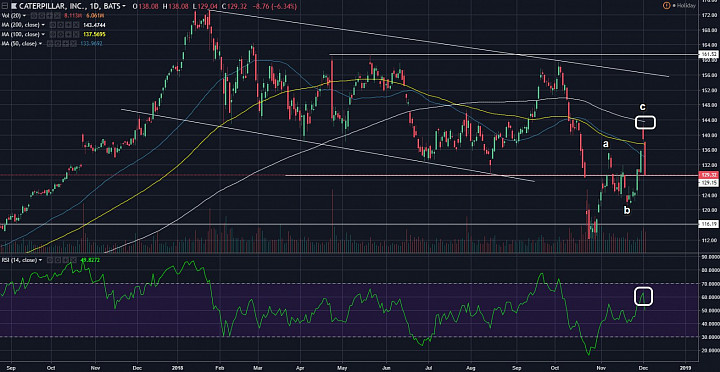Image resolution: width=720 pixels, height=372 pixels.
Task: Open settings gear for MA (200, close)
Action: (61, 25)
